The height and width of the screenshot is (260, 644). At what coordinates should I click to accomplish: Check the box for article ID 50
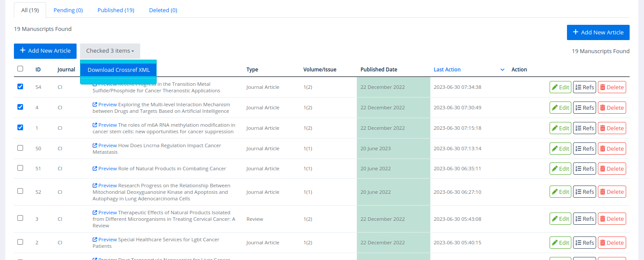click(20, 148)
